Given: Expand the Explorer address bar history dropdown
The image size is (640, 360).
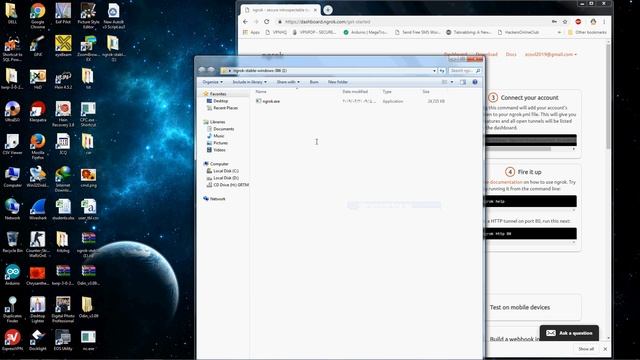Looking at the screenshot, I should coord(434,71).
